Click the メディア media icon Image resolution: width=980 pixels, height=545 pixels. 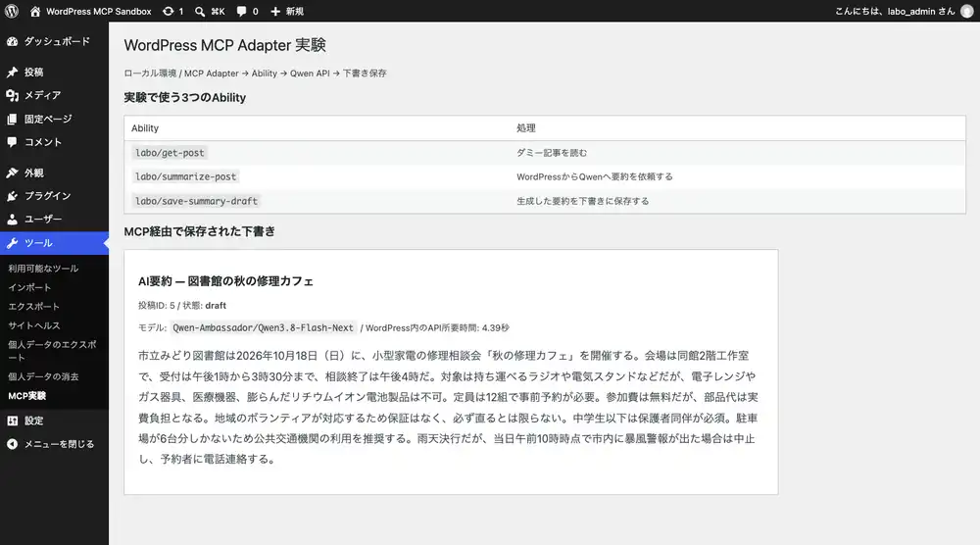[12, 95]
